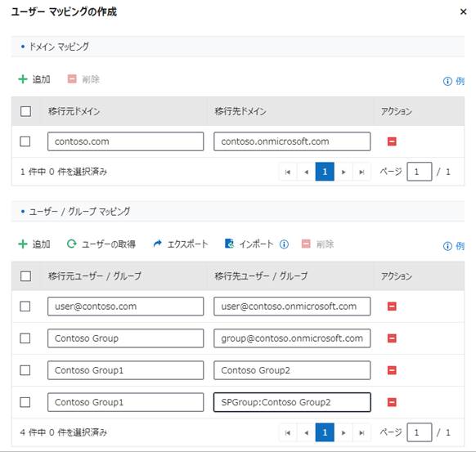Remove the contoso.com domain mapping row
The height and width of the screenshot is (452, 476).
392,141
